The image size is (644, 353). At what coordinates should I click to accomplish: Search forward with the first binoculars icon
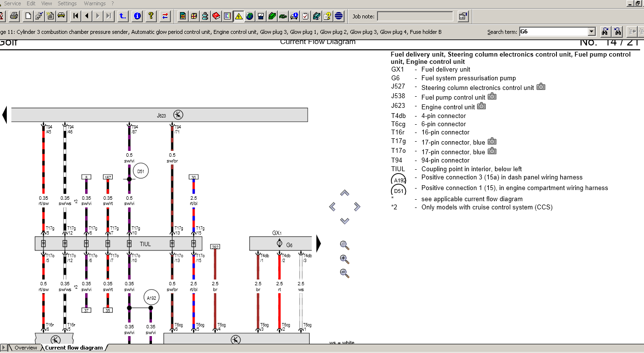coord(605,32)
